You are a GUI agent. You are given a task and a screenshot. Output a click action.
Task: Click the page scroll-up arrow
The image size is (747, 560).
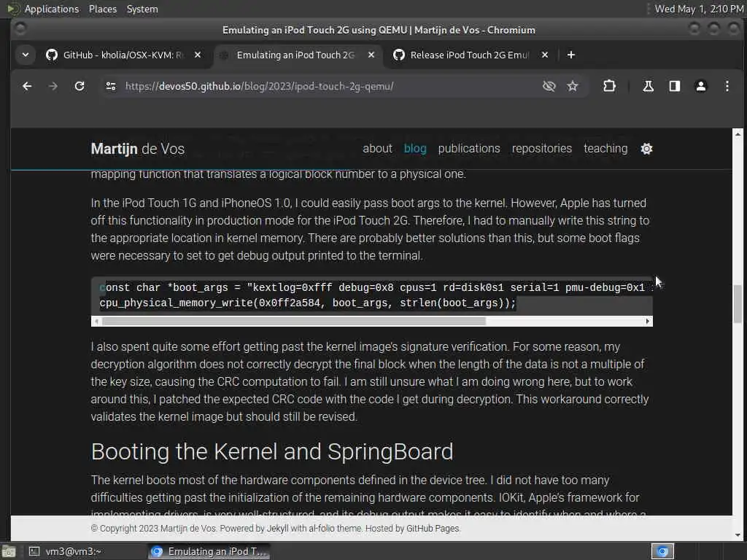(x=738, y=135)
